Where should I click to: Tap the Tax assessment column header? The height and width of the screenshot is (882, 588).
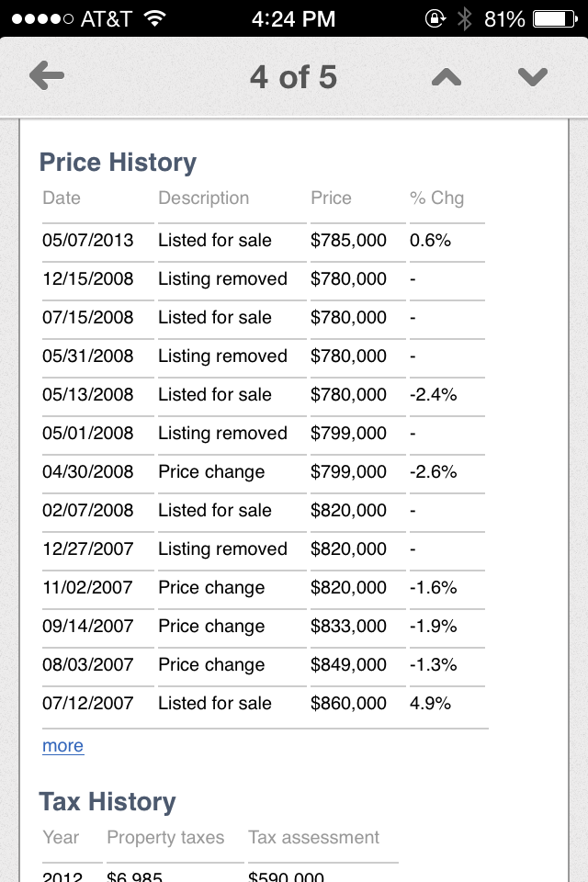[314, 838]
